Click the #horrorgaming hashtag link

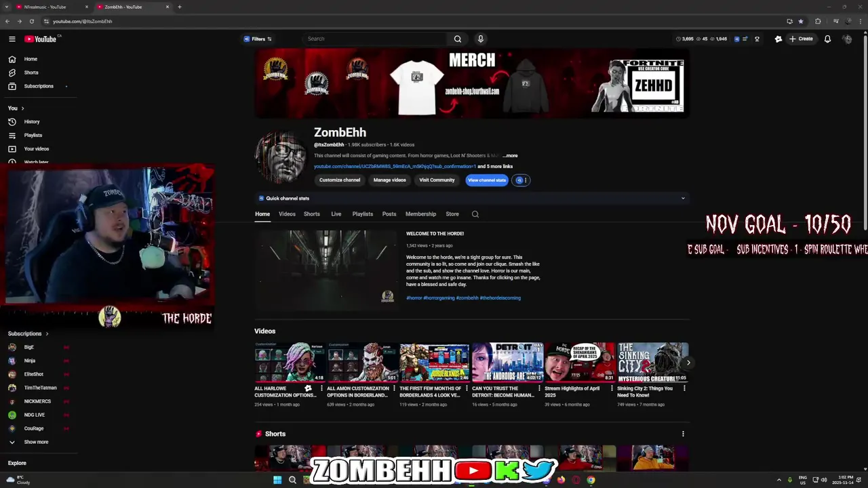point(439,298)
